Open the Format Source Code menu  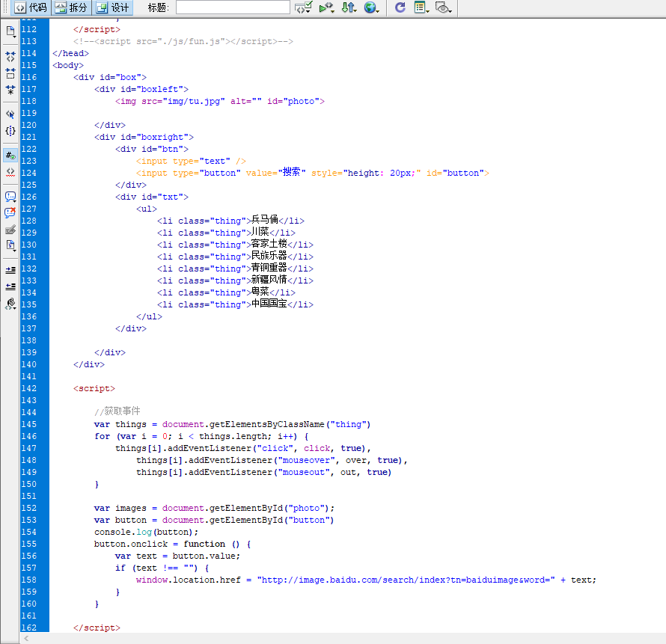(x=10, y=304)
